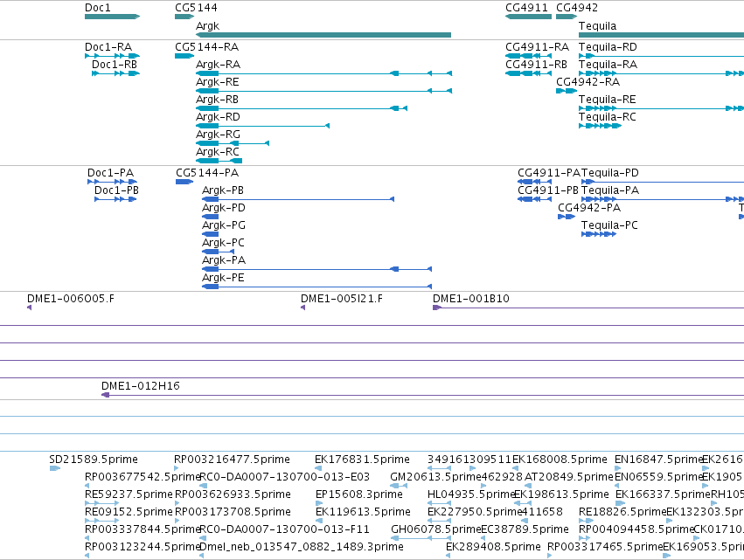744x560 pixels.
Task: Select the DME1-012H16 clone label
Action: [141, 386]
